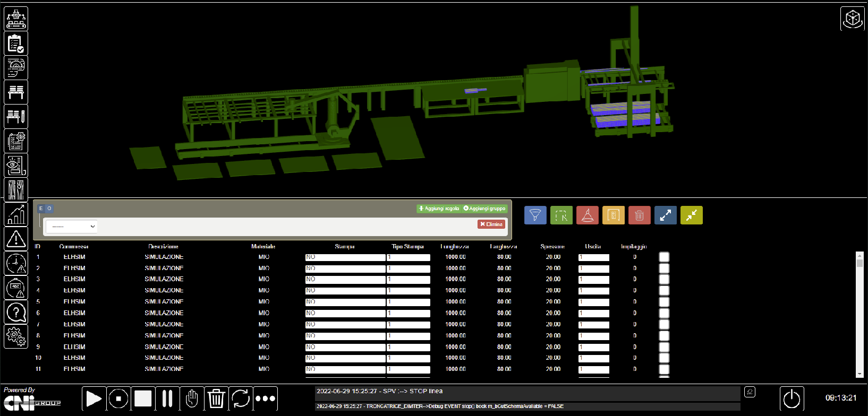The image size is (868, 416).
Task: Select the O (OR) condition toggle
Action: pyautogui.click(x=49, y=209)
